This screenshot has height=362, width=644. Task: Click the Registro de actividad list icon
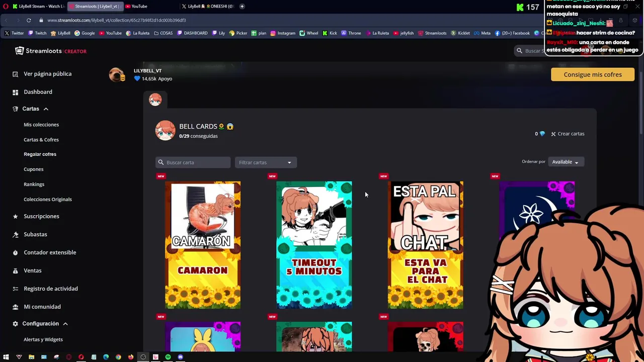pos(15,289)
